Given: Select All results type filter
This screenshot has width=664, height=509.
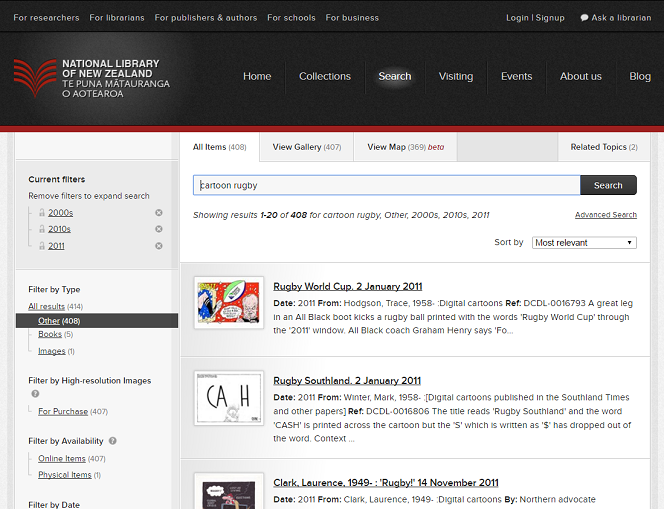Looking at the screenshot, I should [x=47, y=306].
